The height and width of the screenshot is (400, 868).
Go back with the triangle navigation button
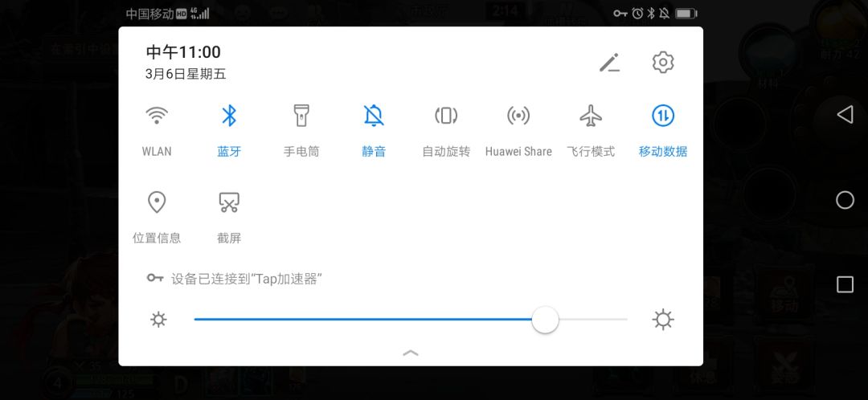(x=844, y=115)
